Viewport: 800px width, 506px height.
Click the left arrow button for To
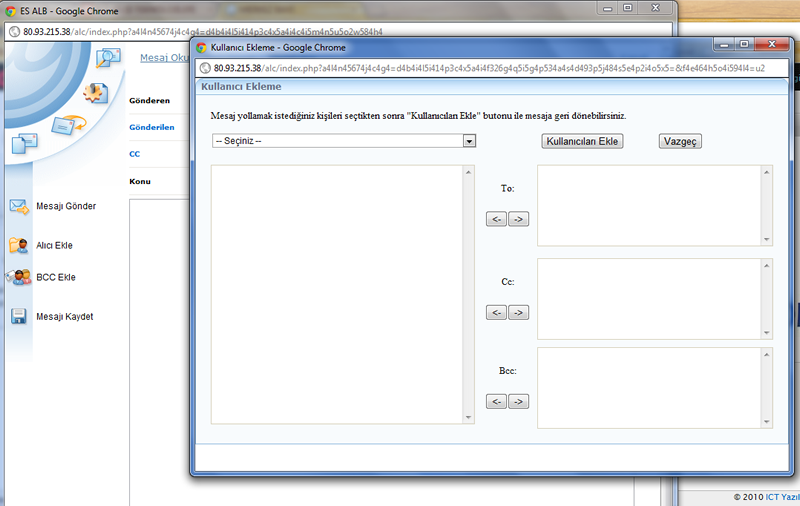coord(496,219)
